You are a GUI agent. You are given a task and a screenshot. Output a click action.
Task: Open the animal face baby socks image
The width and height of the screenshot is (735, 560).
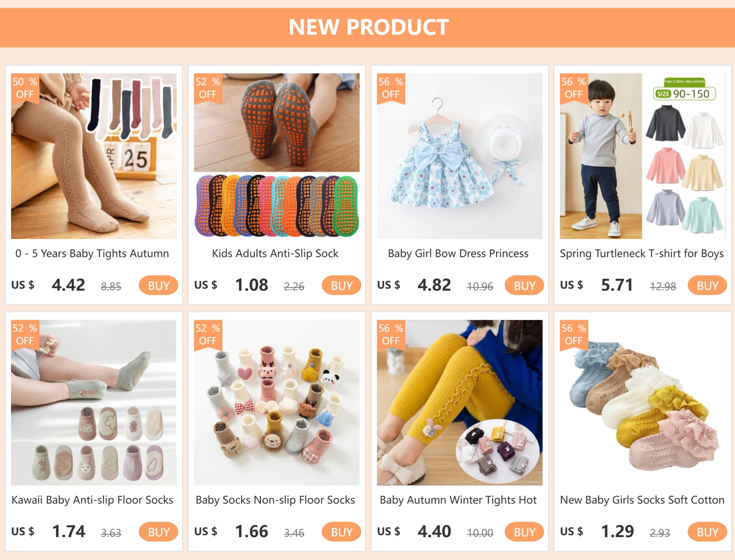tap(277, 403)
